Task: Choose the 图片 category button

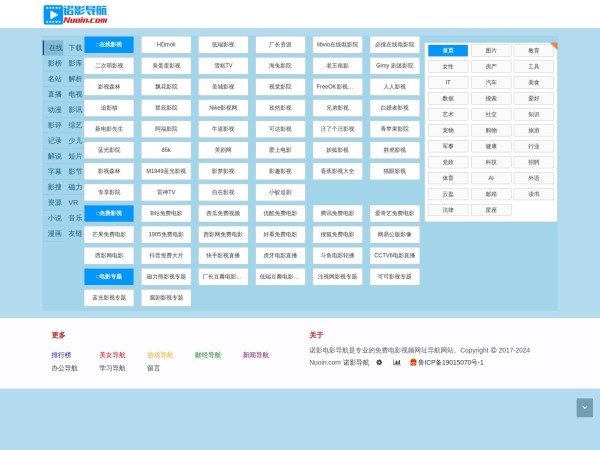Action: point(491,50)
